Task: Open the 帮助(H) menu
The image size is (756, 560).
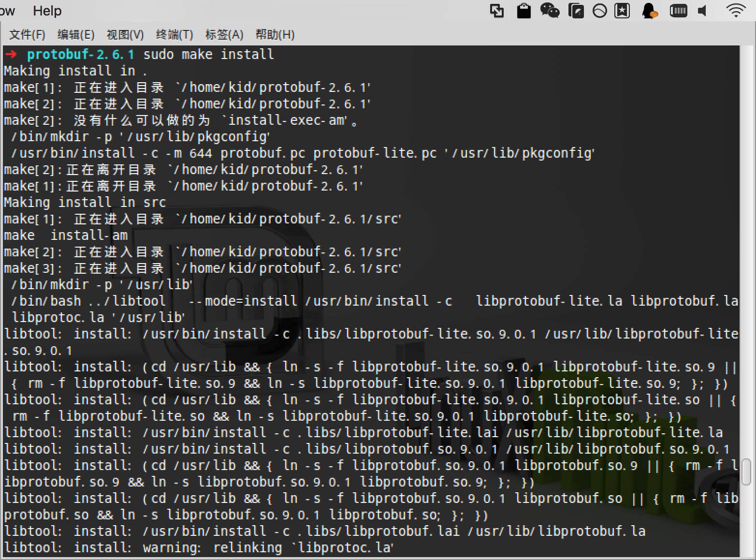Action: [275, 34]
